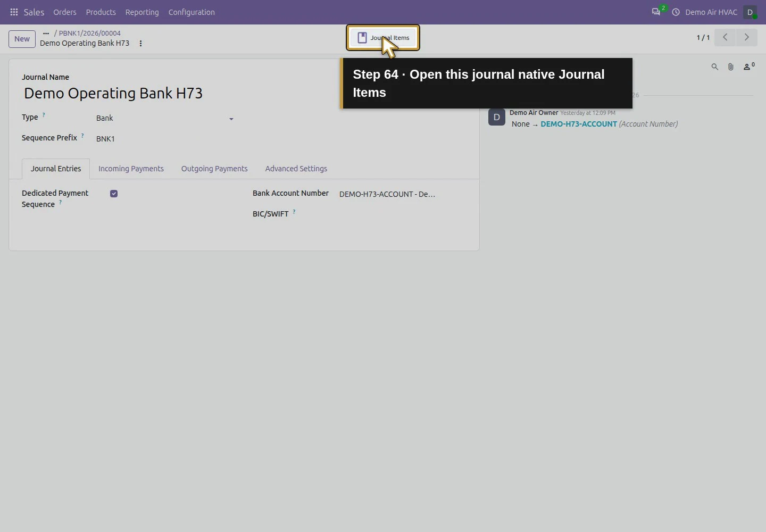This screenshot has height=532, width=766.
Task: Click the New button
Action: coord(22,39)
